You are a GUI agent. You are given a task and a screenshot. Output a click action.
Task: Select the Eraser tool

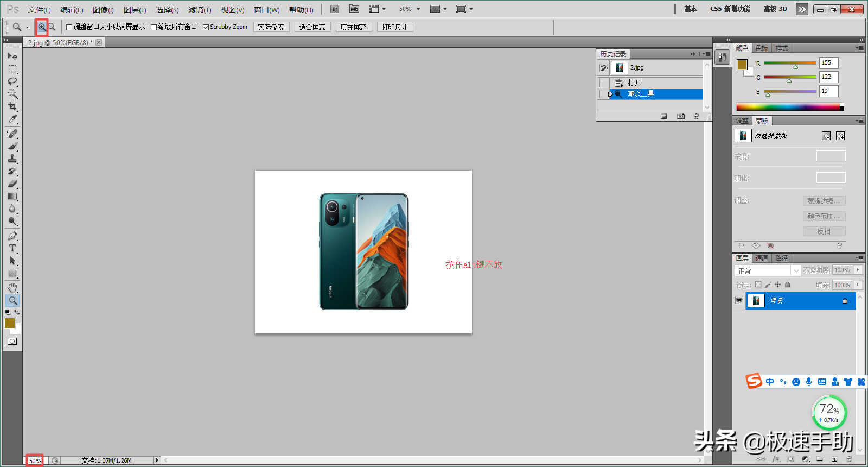pos(12,184)
